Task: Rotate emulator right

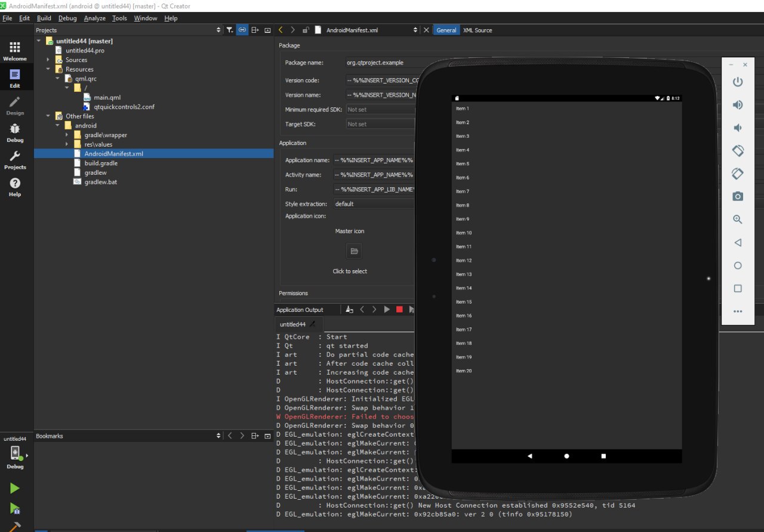Action: point(738,174)
